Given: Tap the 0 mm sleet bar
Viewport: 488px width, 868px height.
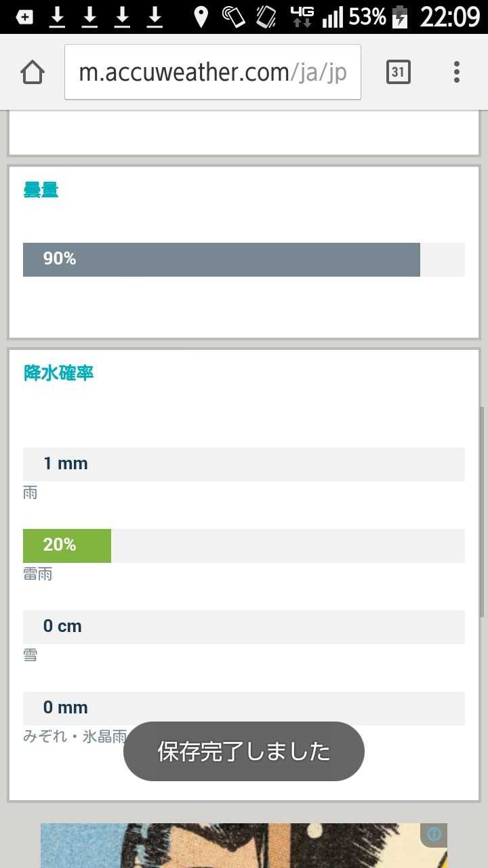Looking at the screenshot, I should click(x=244, y=708).
